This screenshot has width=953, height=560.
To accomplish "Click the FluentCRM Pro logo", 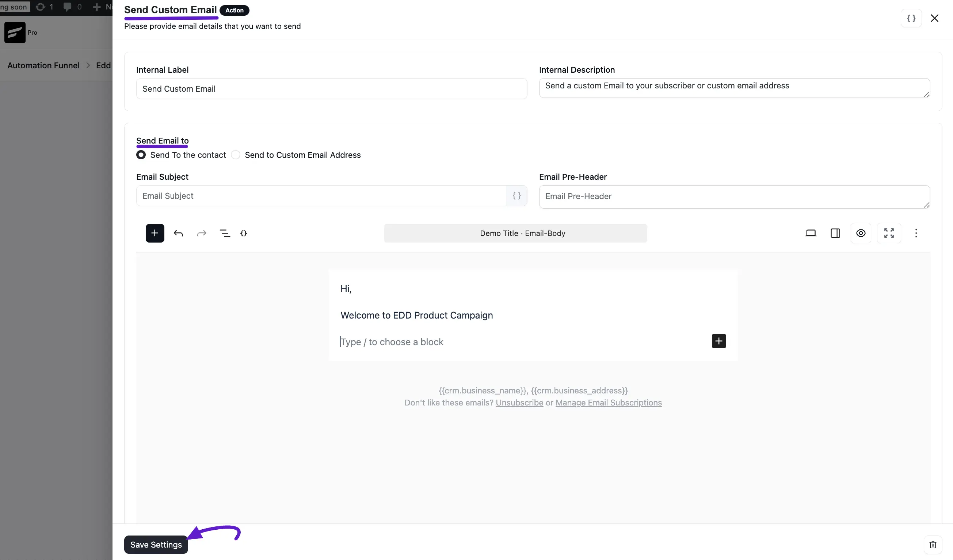I will [15, 33].
